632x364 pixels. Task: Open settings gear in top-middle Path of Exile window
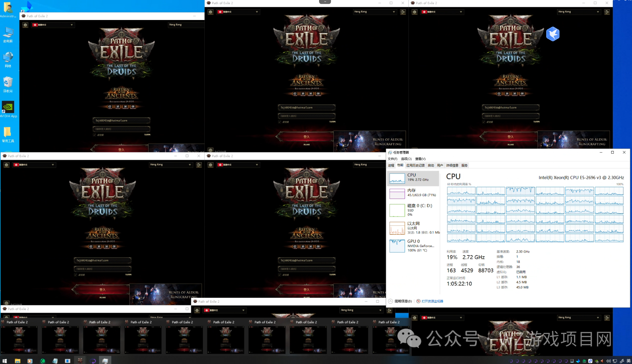click(x=210, y=12)
